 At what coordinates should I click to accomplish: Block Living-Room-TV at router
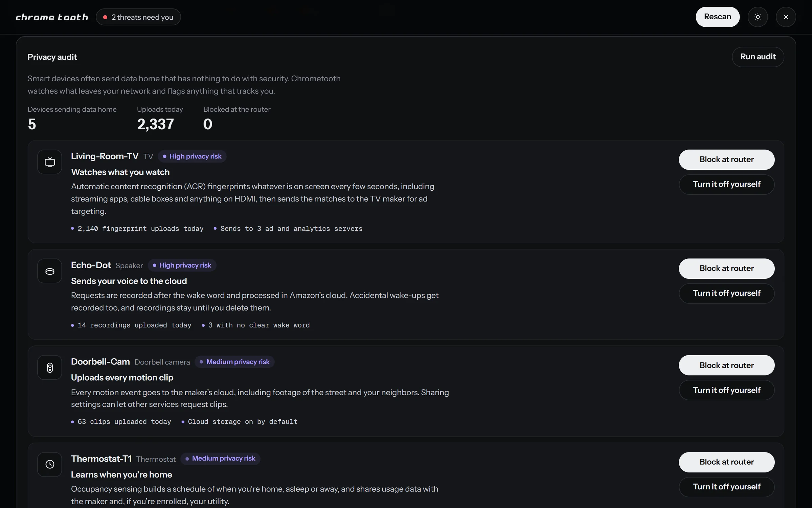point(727,160)
